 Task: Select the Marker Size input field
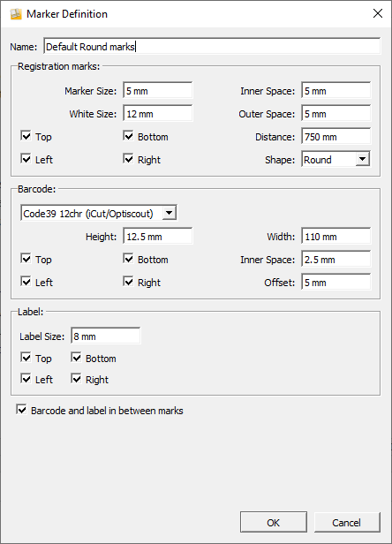pyautogui.click(x=158, y=91)
